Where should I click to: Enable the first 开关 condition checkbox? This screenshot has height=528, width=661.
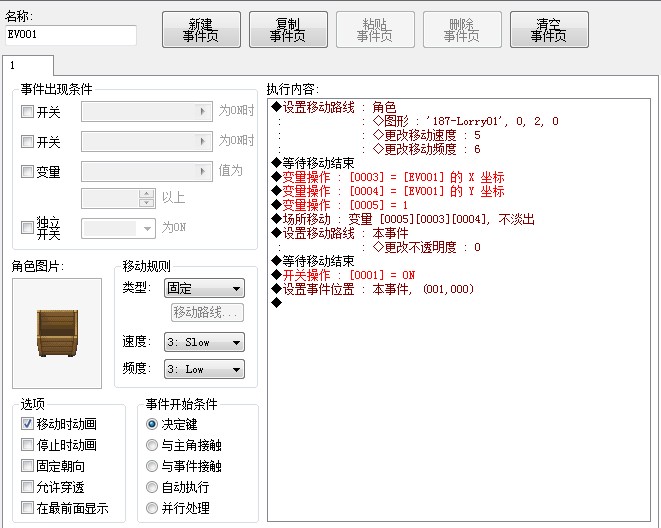point(27,112)
